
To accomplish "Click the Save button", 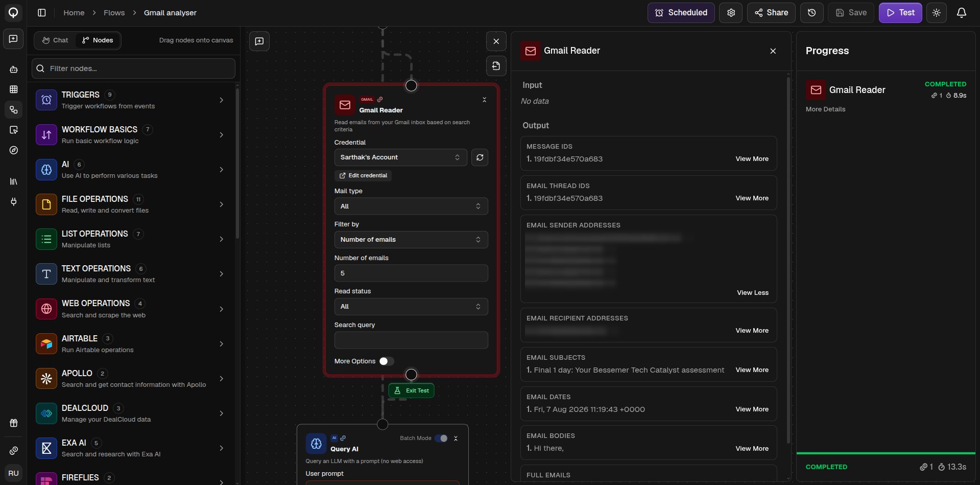I will (851, 13).
